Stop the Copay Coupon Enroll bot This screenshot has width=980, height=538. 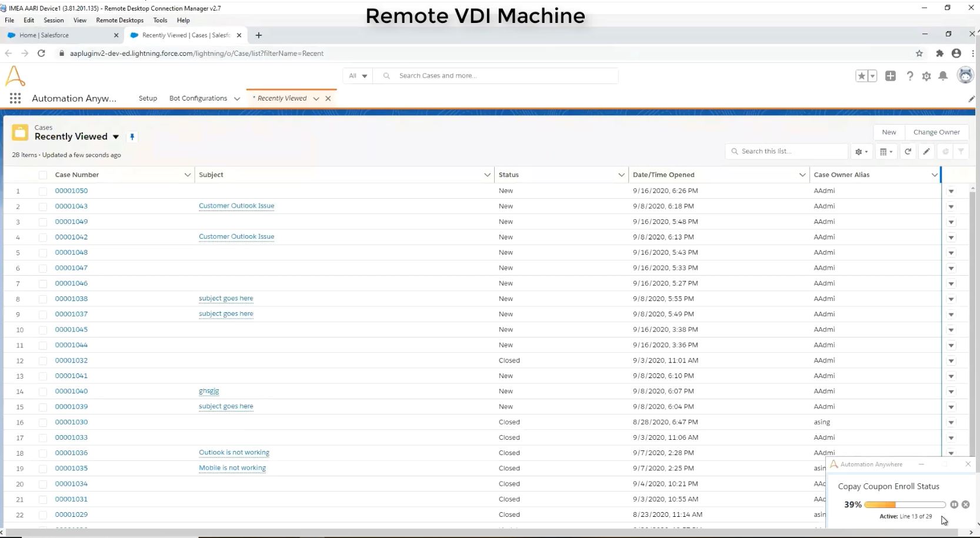click(965, 504)
